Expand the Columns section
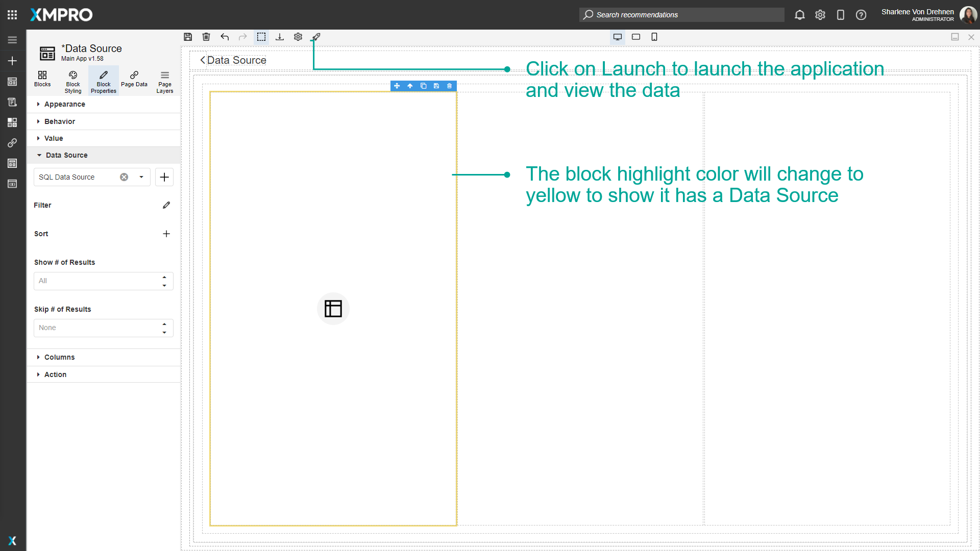 point(60,357)
